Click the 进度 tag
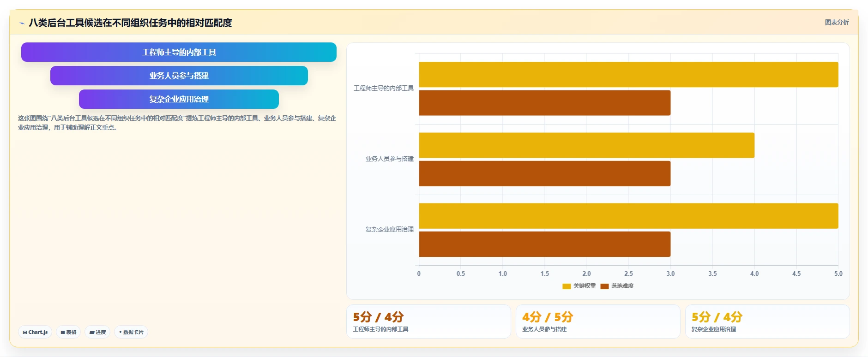 (97, 332)
